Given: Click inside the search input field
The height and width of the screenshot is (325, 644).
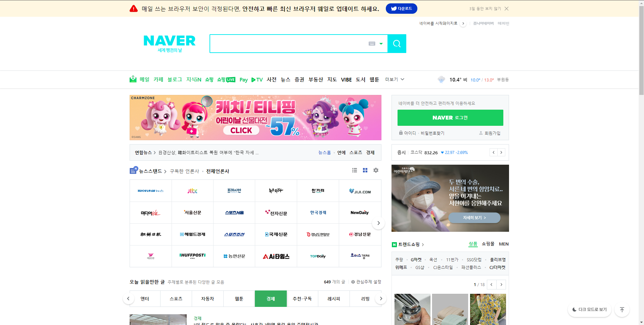Looking at the screenshot, I should tap(289, 44).
